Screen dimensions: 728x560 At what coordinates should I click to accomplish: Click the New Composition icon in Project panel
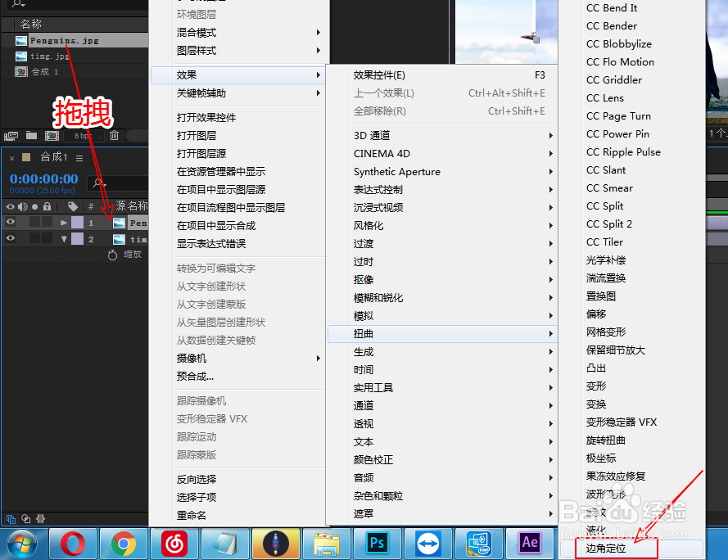click(x=52, y=136)
